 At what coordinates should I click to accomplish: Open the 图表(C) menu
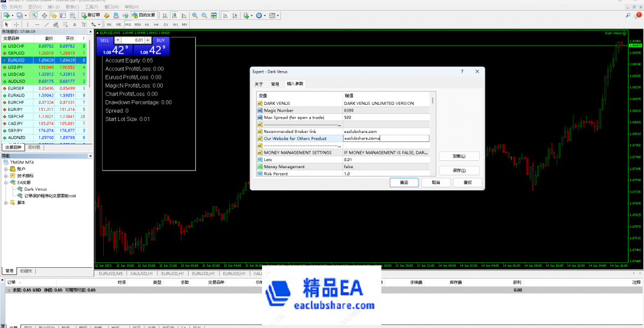pyautogui.click(x=72, y=7)
